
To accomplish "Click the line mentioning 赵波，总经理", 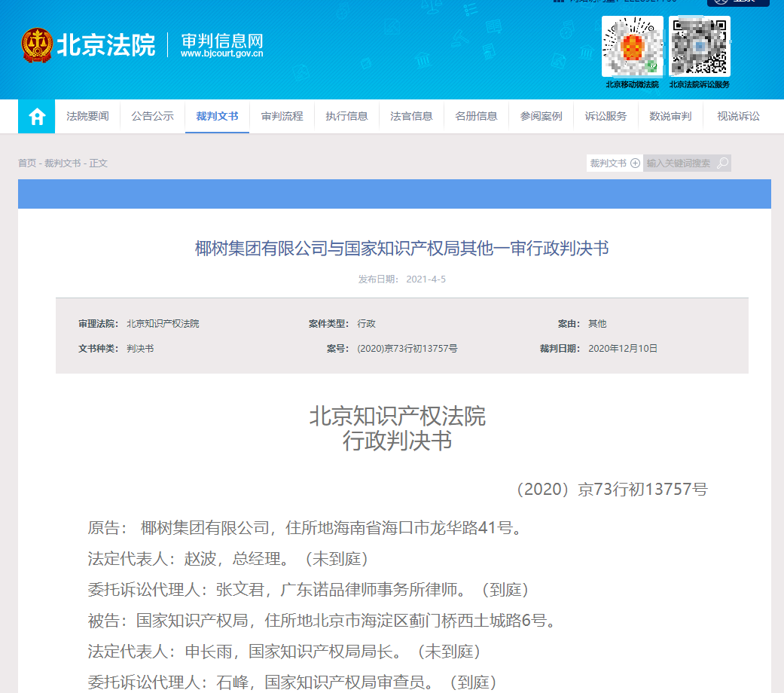I will point(228,559).
